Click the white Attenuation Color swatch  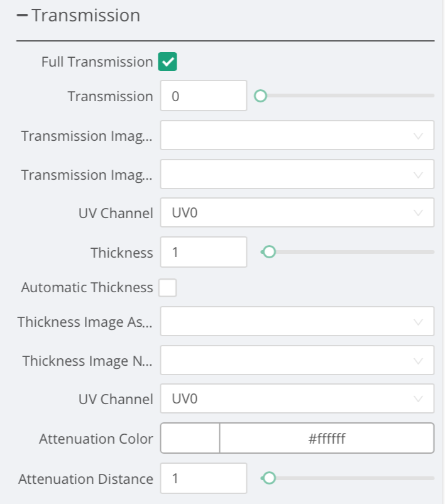point(190,438)
